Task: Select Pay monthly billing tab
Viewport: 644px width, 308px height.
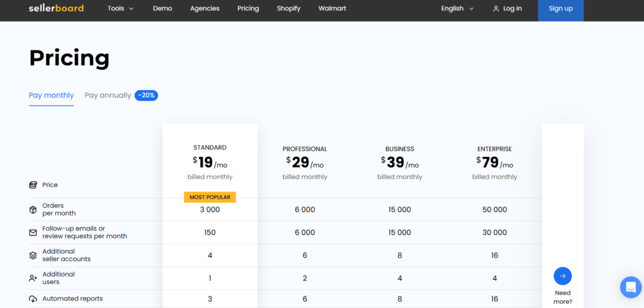Action: pos(52,96)
